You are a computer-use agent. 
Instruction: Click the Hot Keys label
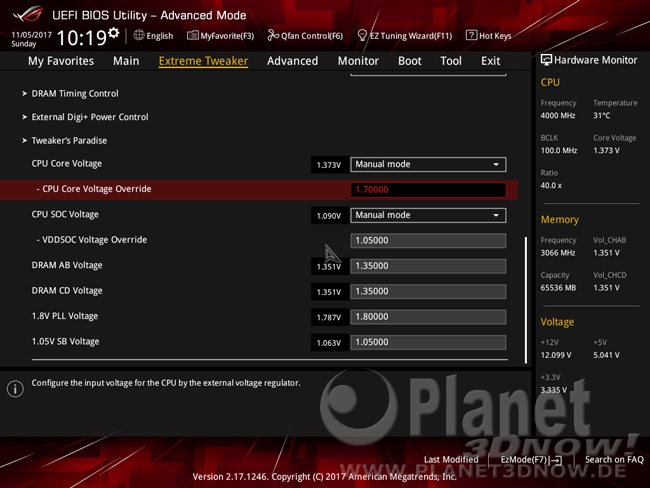click(495, 36)
